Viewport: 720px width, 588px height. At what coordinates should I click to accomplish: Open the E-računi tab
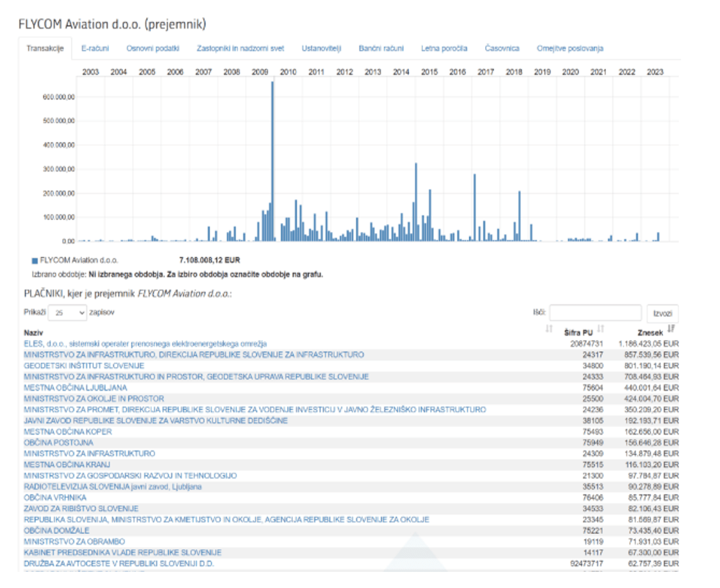95,48
